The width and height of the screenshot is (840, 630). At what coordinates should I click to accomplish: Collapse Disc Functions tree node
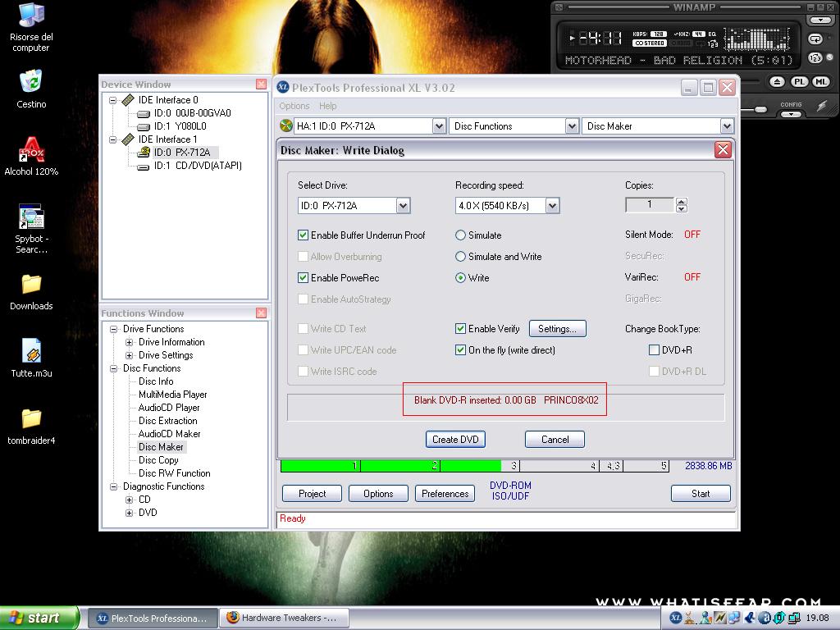click(113, 368)
